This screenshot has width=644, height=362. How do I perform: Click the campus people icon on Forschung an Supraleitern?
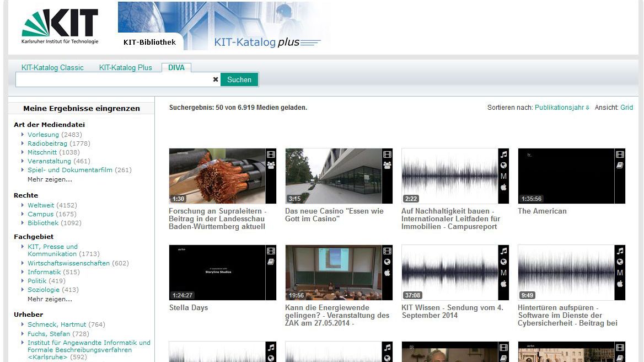pyautogui.click(x=271, y=165)
